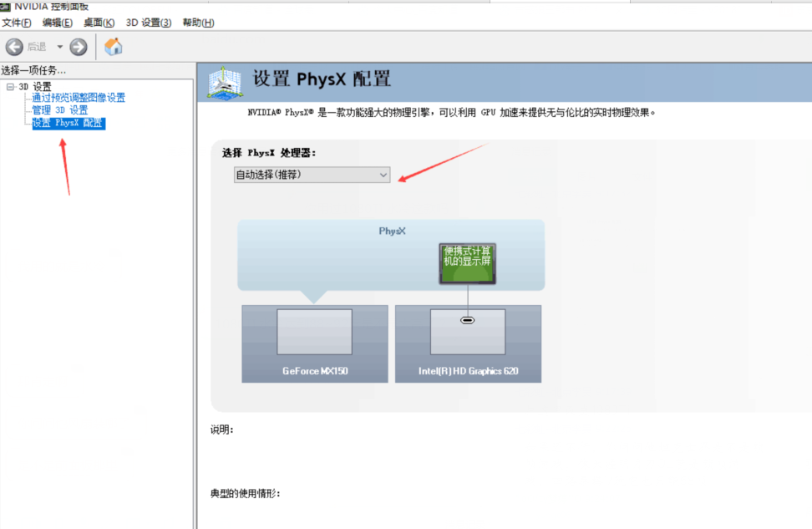Select 管理 3D 设置 link

click(60, 109)
